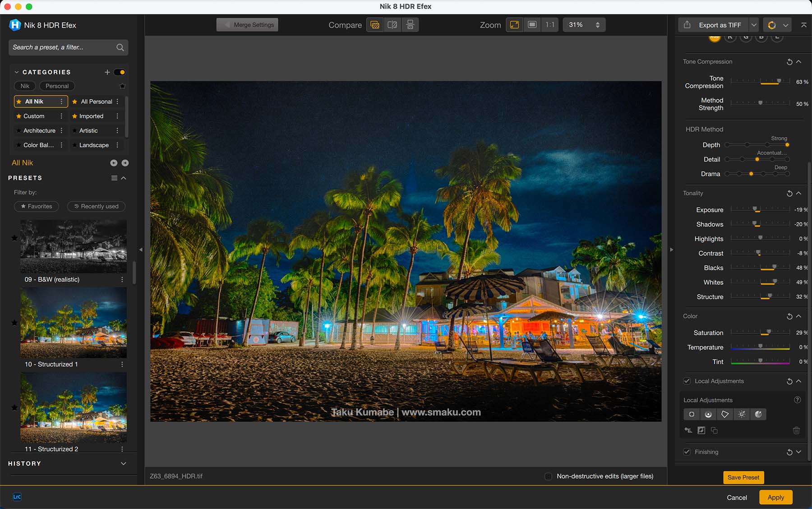The width and height of the screenshot is (812, 509).
Task: Open options menu for 10 - Structurized 1
Action: click(122, 364)
